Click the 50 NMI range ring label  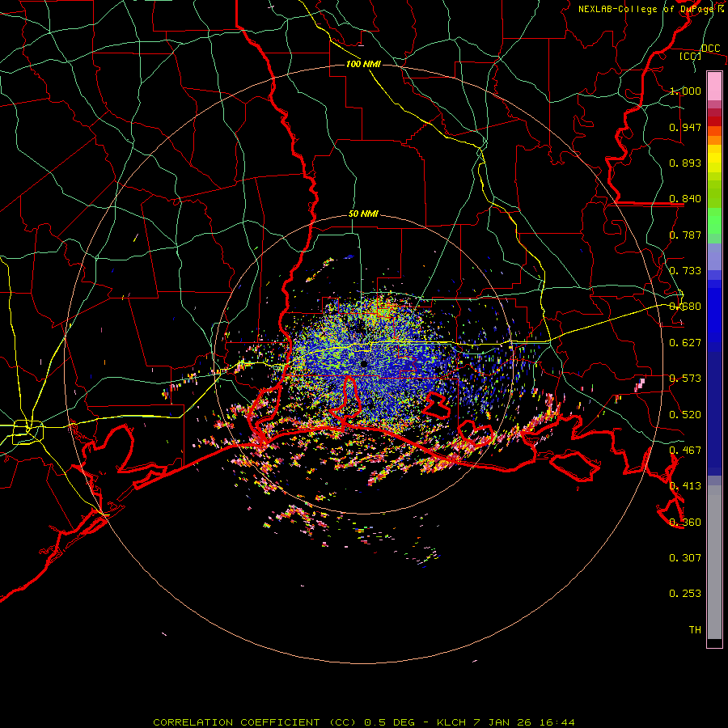point(363,214)
